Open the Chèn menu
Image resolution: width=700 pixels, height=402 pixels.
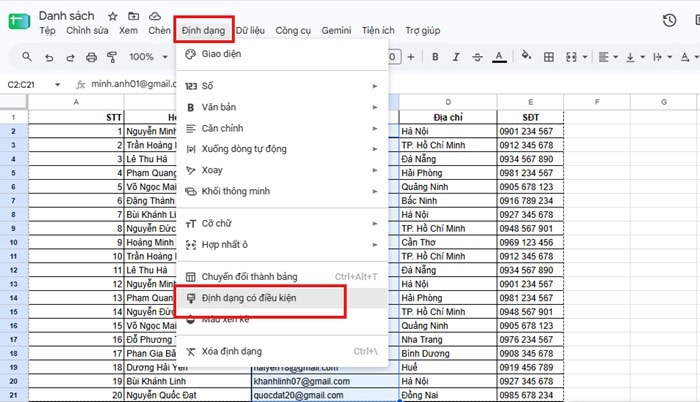[x=159, y=30]
